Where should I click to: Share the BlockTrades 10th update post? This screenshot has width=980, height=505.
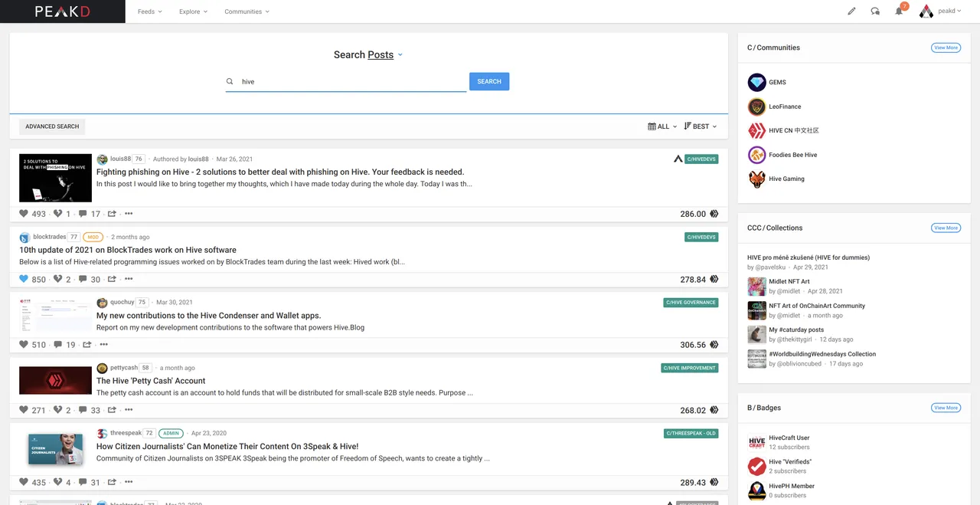pos(112,279)
